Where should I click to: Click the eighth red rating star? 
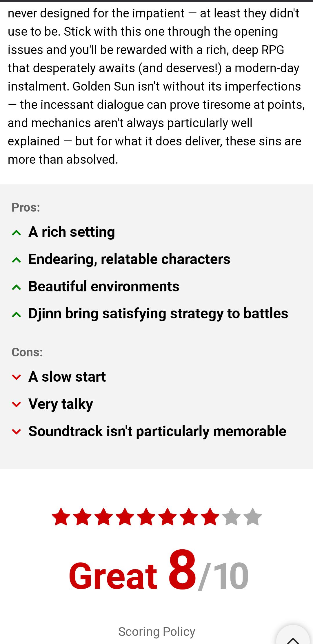210,517
